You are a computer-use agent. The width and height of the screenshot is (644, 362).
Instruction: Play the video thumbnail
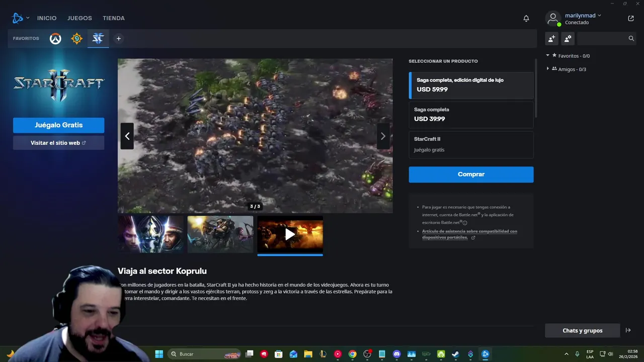click(290, 234)
